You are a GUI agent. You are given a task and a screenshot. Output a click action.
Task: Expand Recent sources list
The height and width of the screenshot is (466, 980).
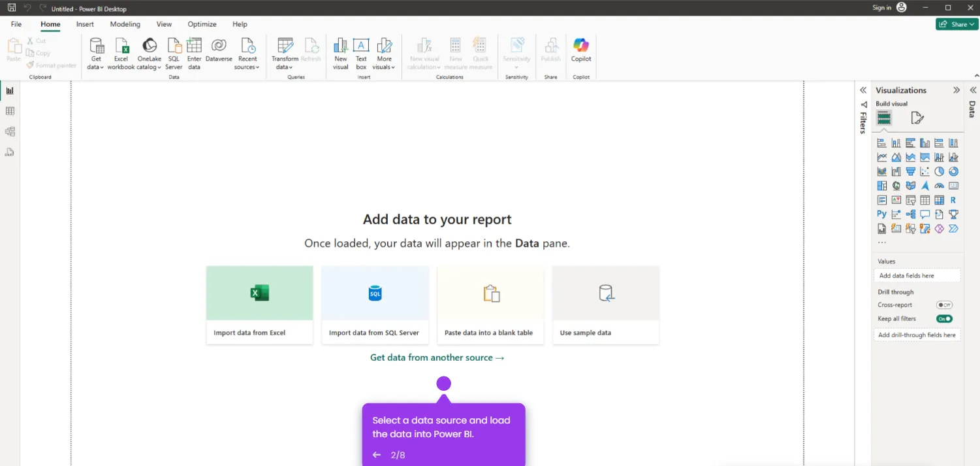pos(247,54)
